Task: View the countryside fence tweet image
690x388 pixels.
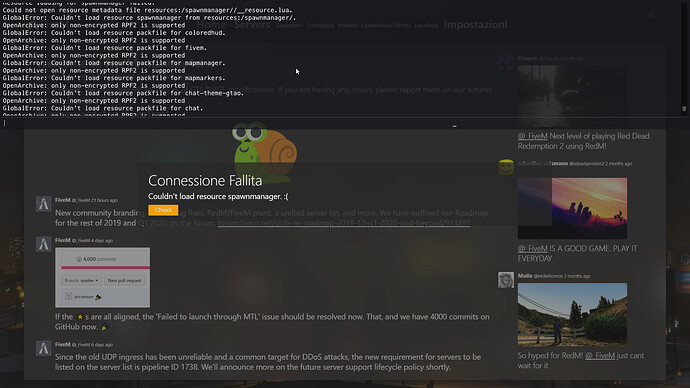Action: [572, 315]
